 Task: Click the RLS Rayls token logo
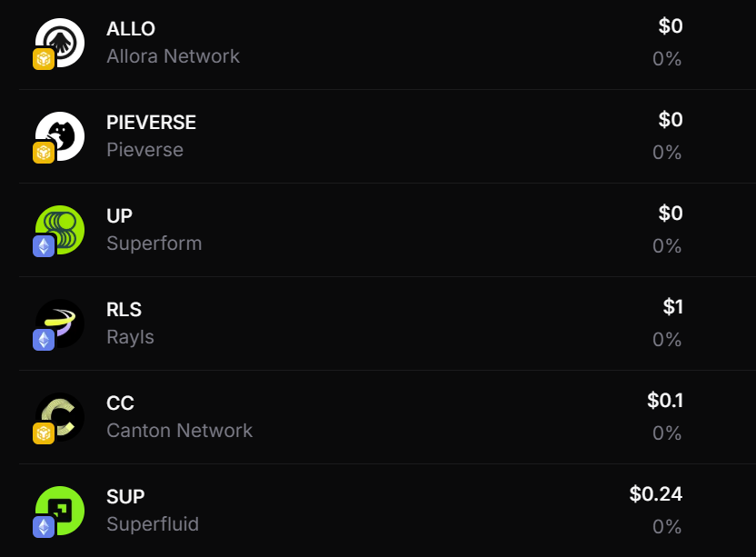pos(60,323)
